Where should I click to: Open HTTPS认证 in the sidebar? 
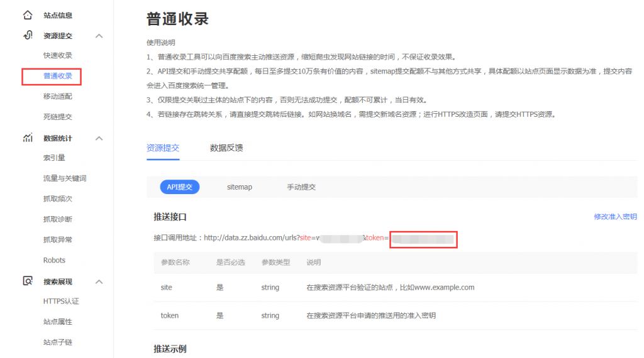tap(61, 301)
